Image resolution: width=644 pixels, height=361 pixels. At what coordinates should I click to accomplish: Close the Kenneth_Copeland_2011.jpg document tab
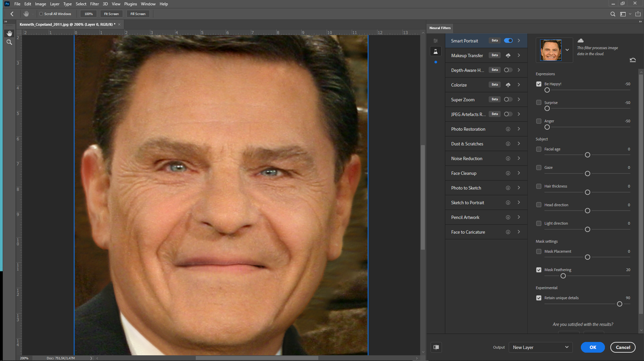click(x=119, y=24)
